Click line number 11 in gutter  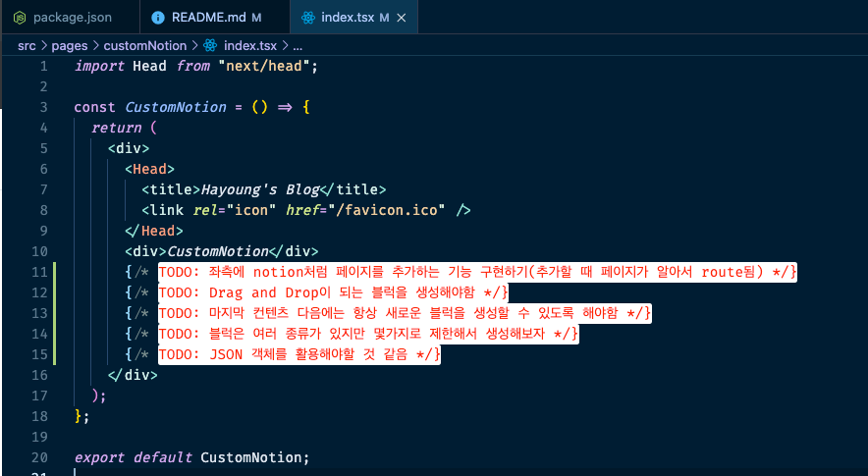click(39, 272)
